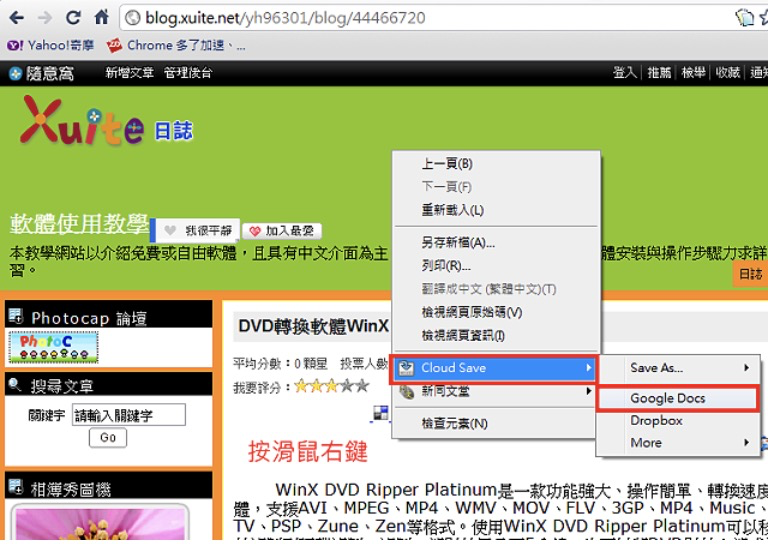Open the 新同文堂 menu entry
The height and width of the screenshot is (546, 768).
coord(496,391)
